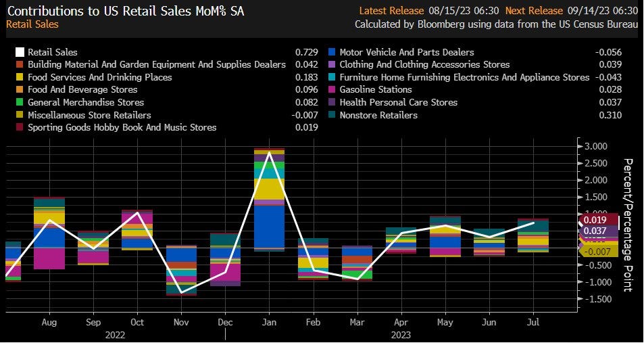The width and height of the screenshot is (644, 343).
Task: Click the Furniture Home Furnishing value -0.043
Action: (608, 77)
